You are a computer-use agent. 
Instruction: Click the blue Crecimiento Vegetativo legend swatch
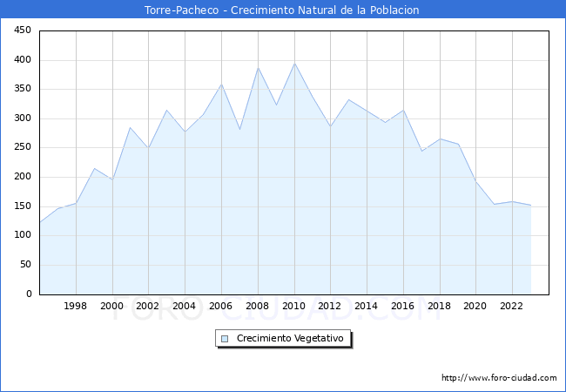pyautogui.click(x=225, y=339)
